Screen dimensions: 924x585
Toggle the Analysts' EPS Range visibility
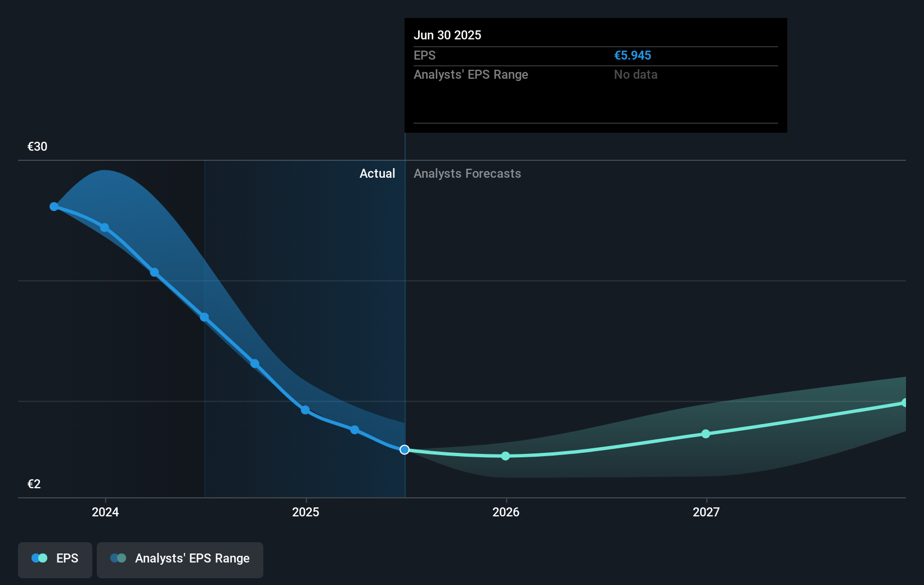click(x=180, y=559)
